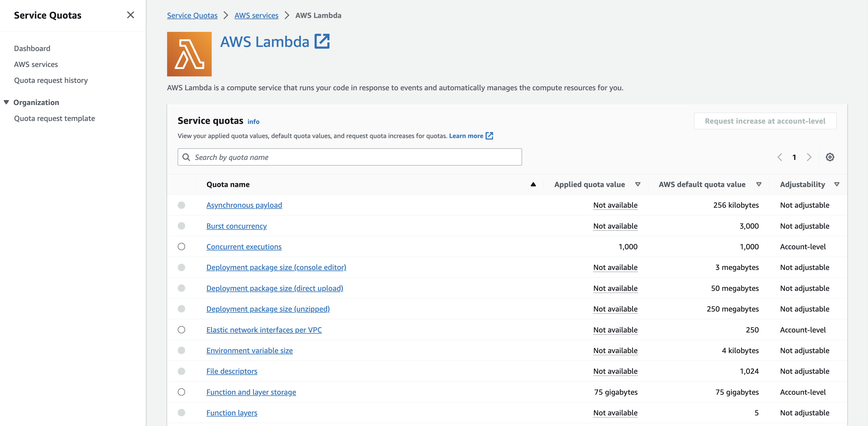Open the Burst concurrency quota link
This screenshot has width=868, height=426.
click(236, 226)
